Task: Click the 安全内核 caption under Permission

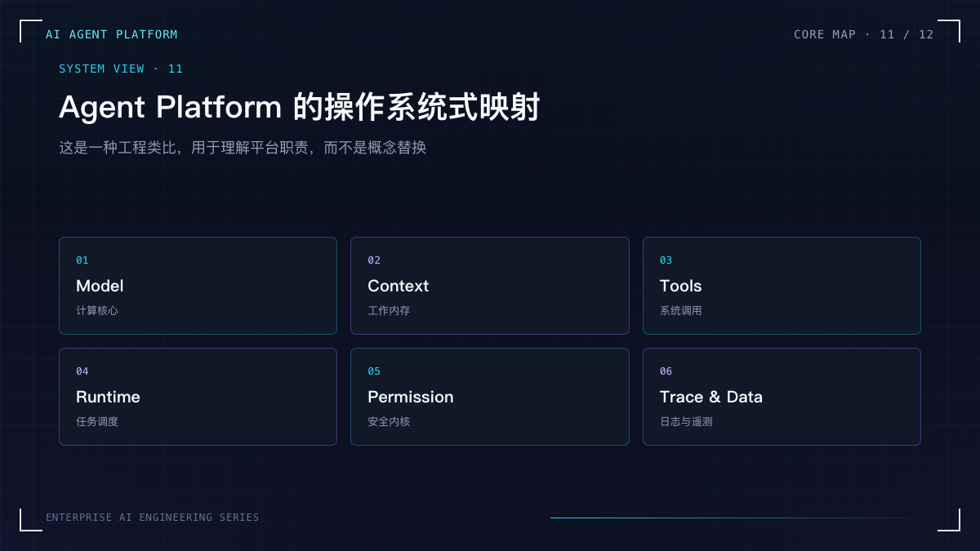Action: pos(389,422)
